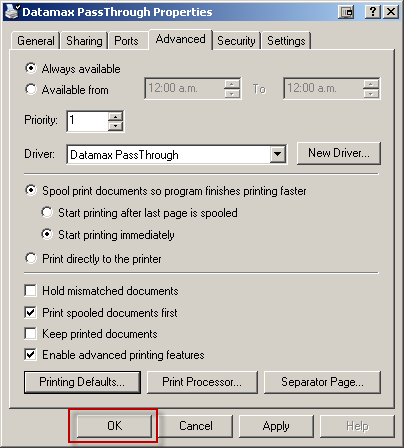Click the question mark help icon
Image resolution: width=404 pixels, height=448 pixels.
click(x=373, y=12)
